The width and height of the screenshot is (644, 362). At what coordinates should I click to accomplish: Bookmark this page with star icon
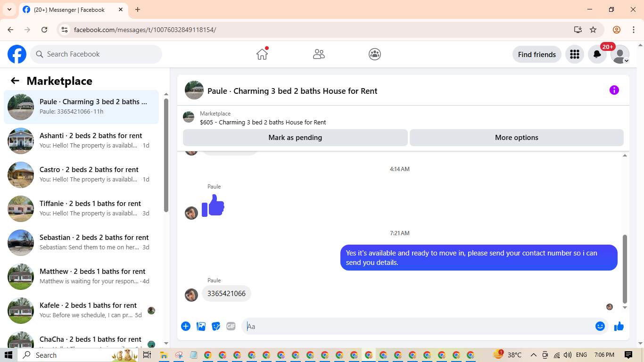pos(593,30)
